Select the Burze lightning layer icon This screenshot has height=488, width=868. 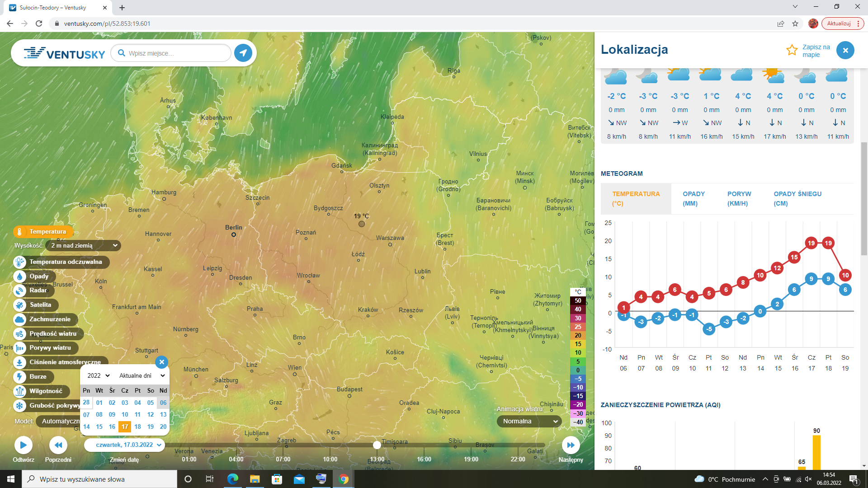(x=19, y=377)
